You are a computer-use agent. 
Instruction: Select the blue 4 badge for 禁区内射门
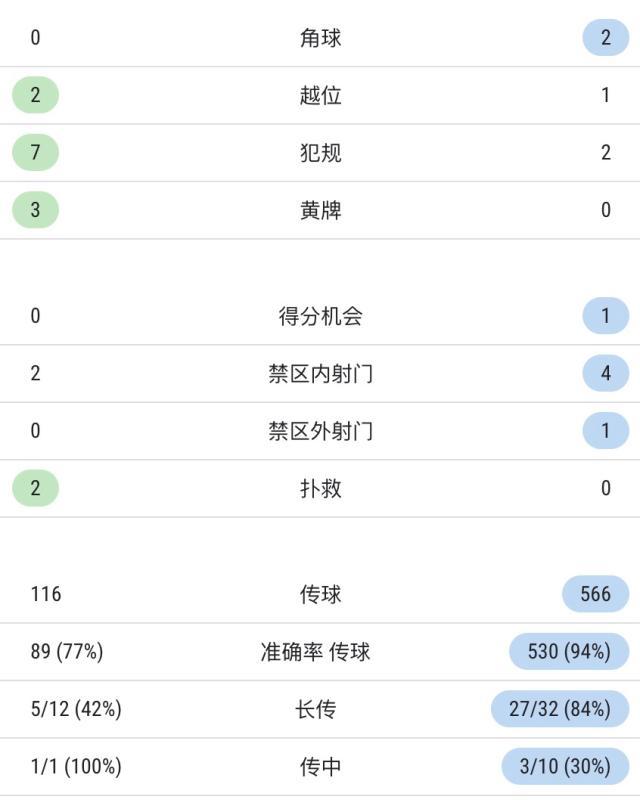point(605,374)
